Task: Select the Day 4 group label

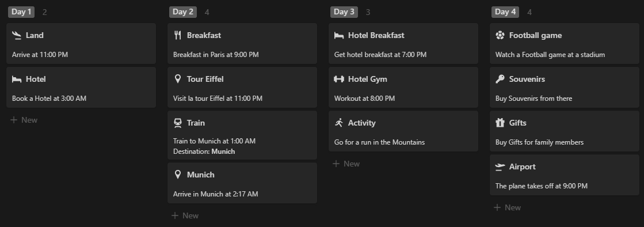Action: (505, 12)
